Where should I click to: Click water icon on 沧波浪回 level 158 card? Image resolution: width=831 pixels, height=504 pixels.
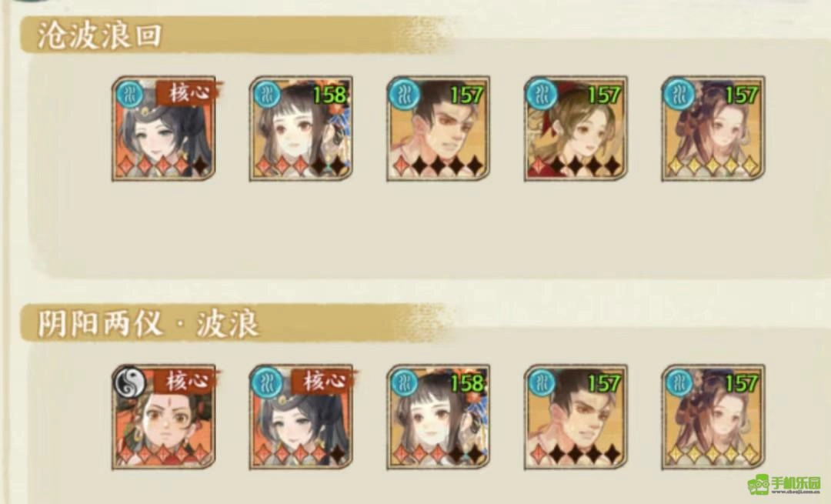[x=268, y=95]
